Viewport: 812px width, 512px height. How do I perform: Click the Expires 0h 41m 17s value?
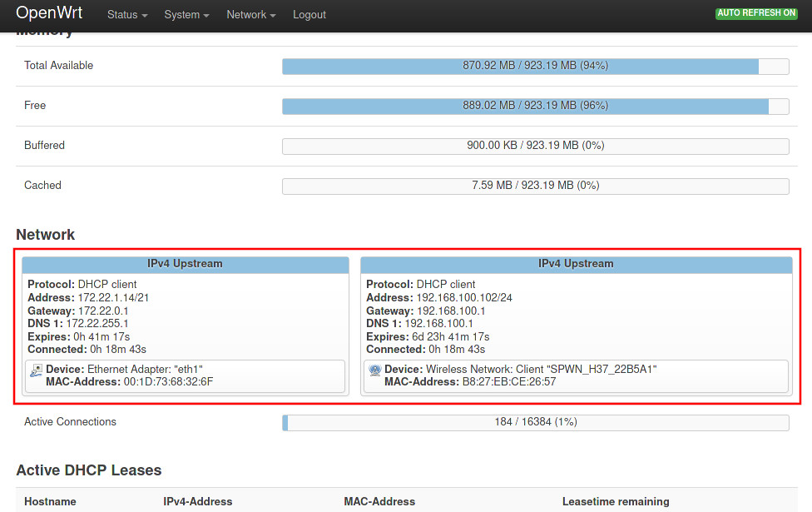coord(101,337)
